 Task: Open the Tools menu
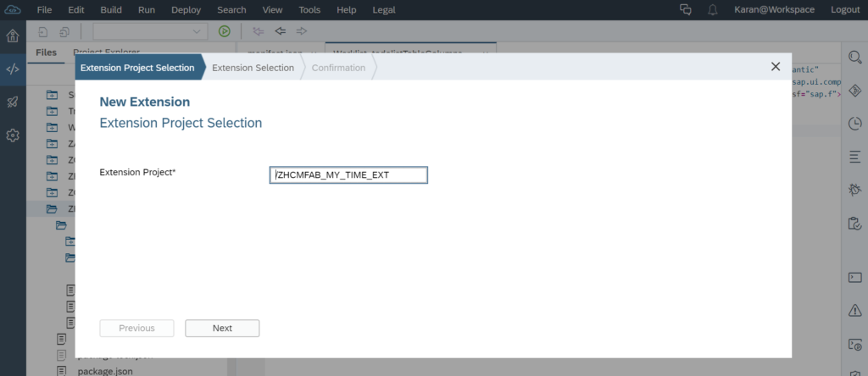309,9
